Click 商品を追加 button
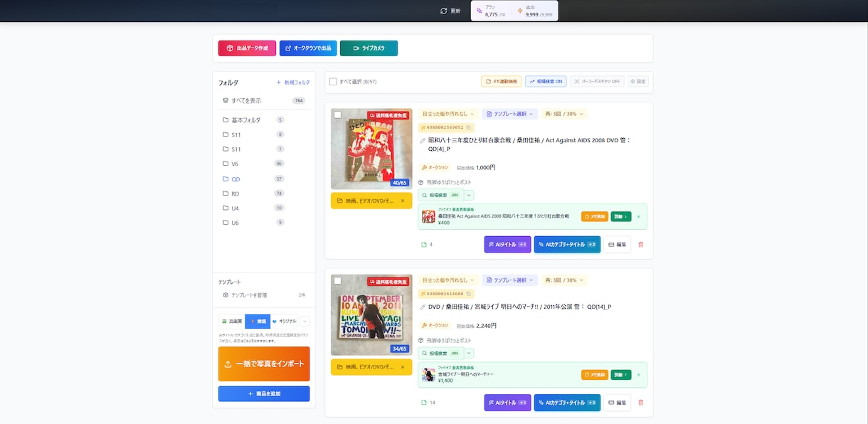868x424 pixels. click(x=264, y=394)
